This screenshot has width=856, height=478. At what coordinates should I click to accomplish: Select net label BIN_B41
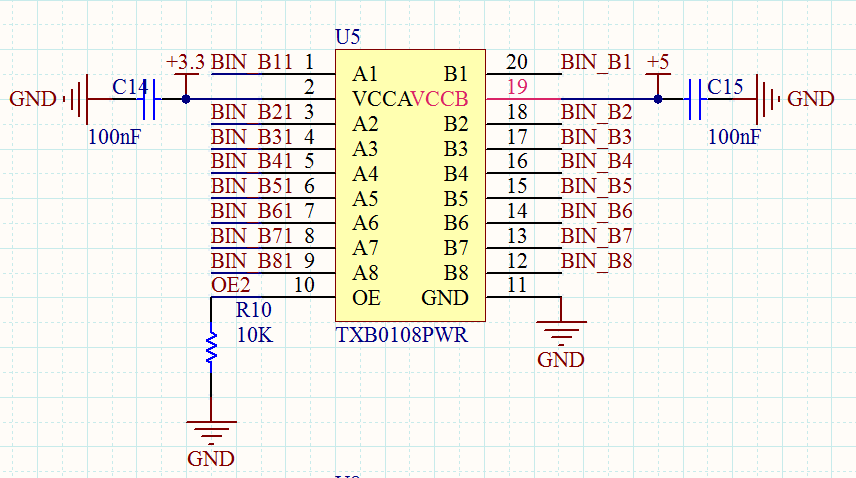pos(252,162)
